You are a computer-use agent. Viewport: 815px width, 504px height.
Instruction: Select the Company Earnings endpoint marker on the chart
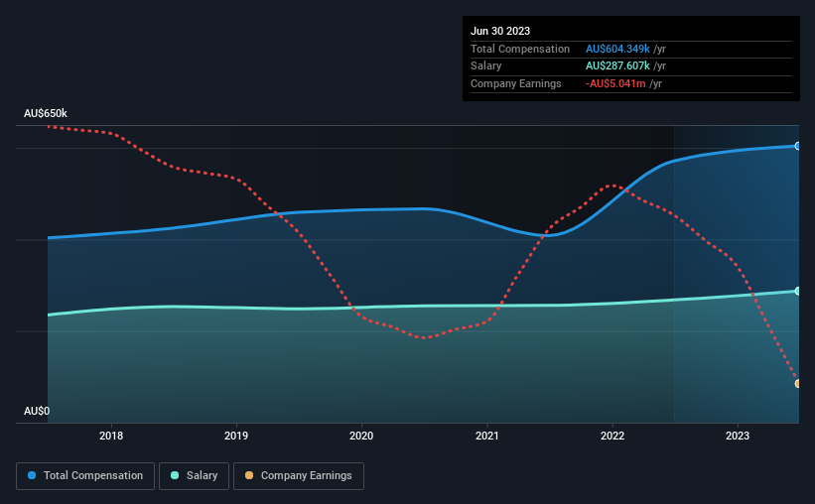(797, 383)
